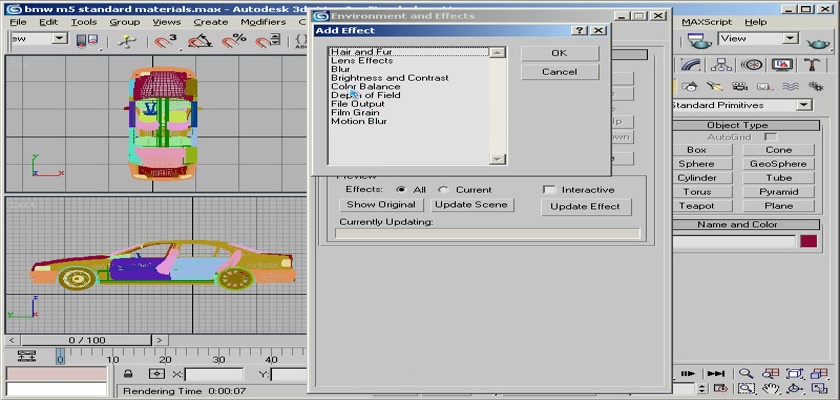
Task: Click the effects list scroll down arrow
Action: click(498, 159)
